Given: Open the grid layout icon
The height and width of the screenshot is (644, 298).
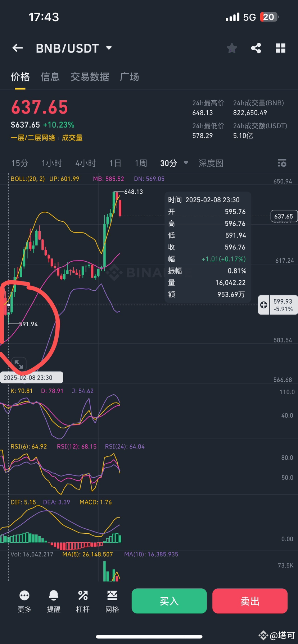Looking at the screenshot, I should 280,48.
